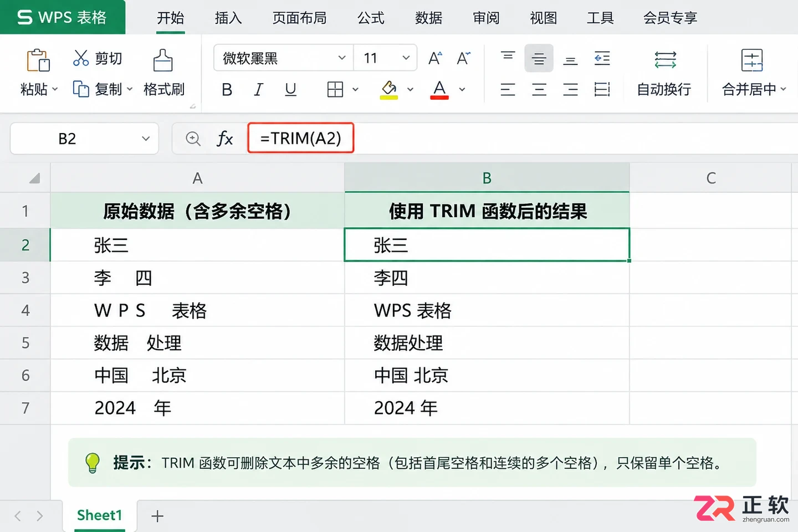Screen dimensions: 798x532
Task: Open the Data (数据) tab
Action: click(428, 18)
